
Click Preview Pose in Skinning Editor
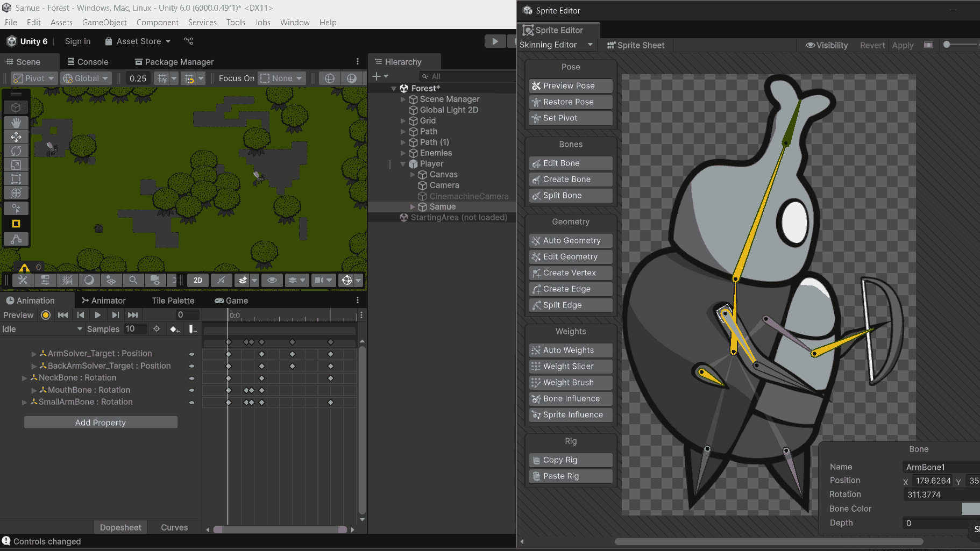tap(571, 85)
